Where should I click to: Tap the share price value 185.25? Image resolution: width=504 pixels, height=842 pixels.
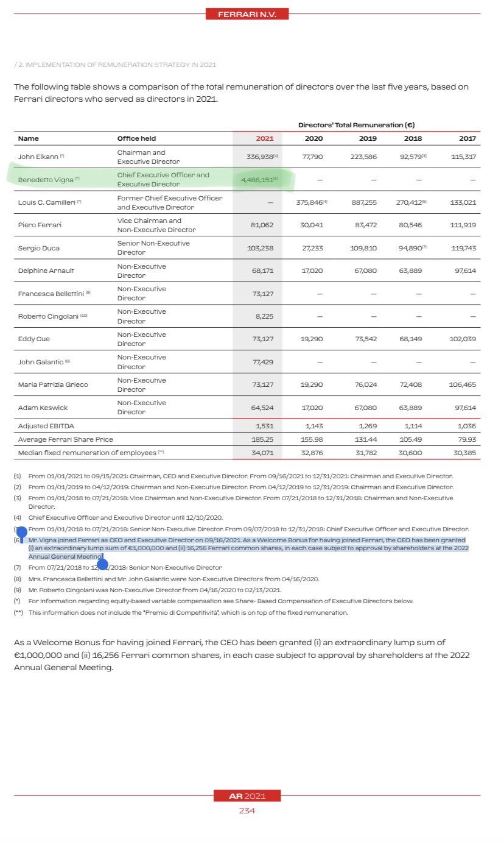coord(263,439)
